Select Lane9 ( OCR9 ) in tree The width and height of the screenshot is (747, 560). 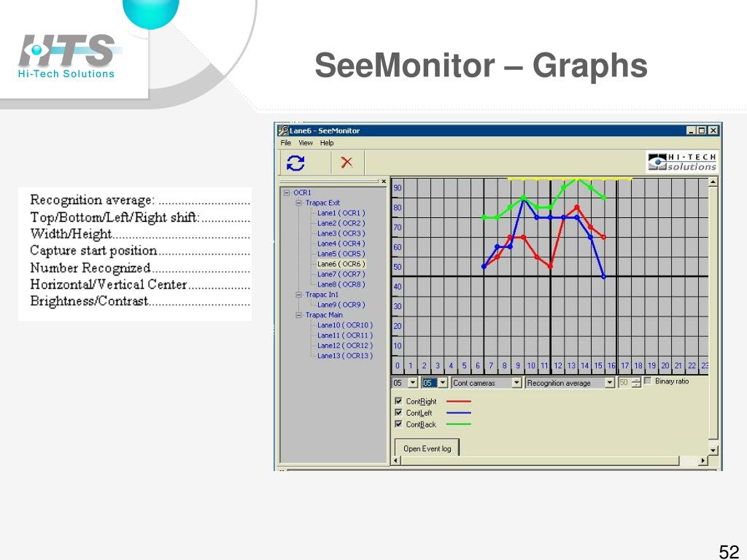(x=341, y=305)
